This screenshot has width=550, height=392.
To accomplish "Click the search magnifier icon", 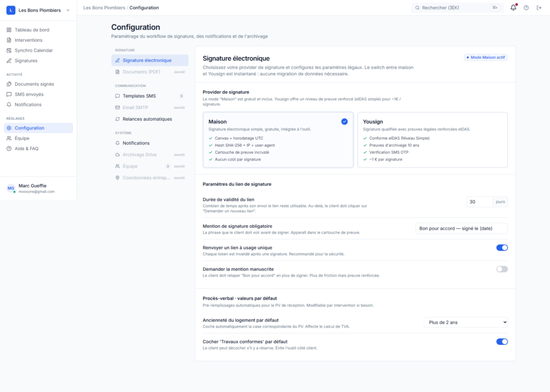I will [x=417, y=8].
